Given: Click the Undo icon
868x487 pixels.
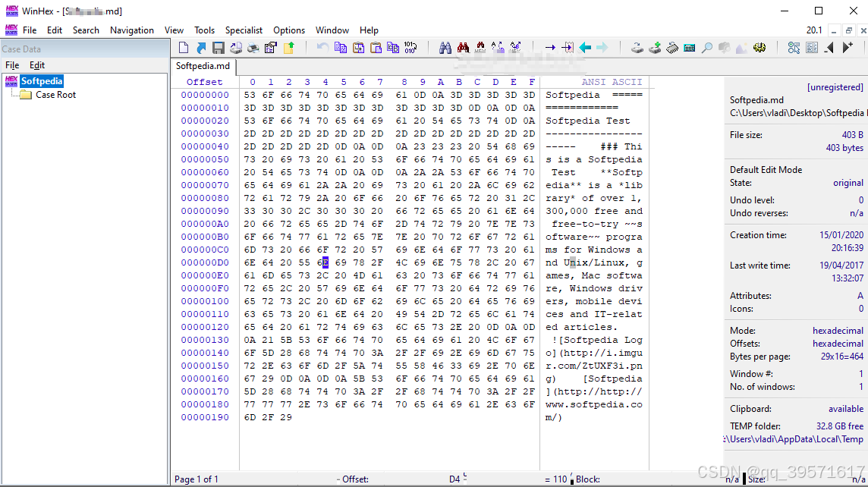Looking at the screenshot, I should click(x=322, y=48).
